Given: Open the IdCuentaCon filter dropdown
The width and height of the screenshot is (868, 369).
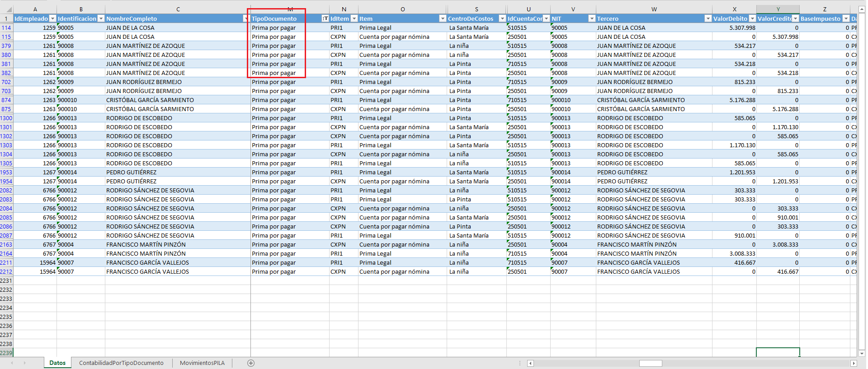Looking at the screenshot, I should [546, 19].
